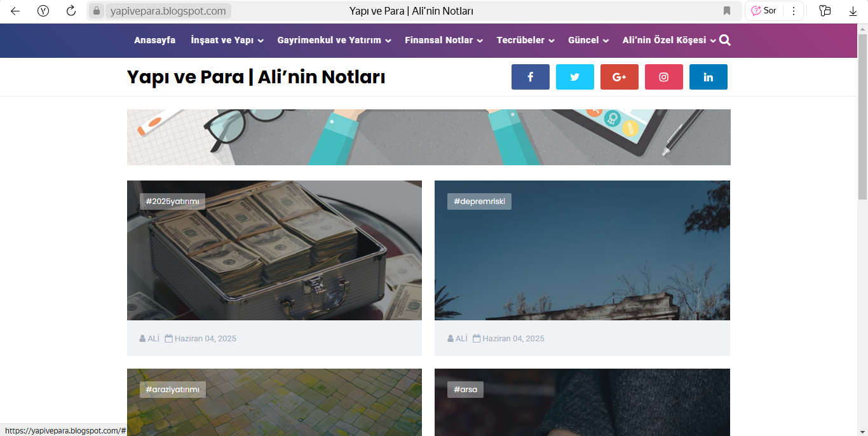Open the post thumbnail tagged #depremriski
The image size is (868, 436).
[x=582, y=250]
